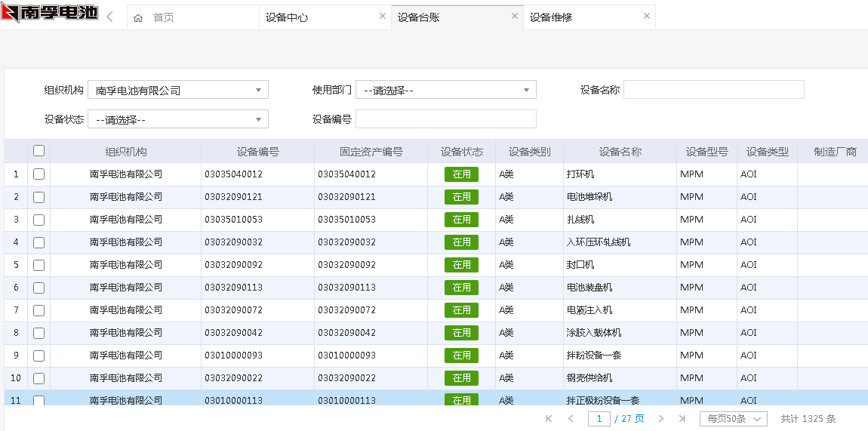Screen dimensions: 868x431
Task: Go to the first page
Action: point(549,419)
